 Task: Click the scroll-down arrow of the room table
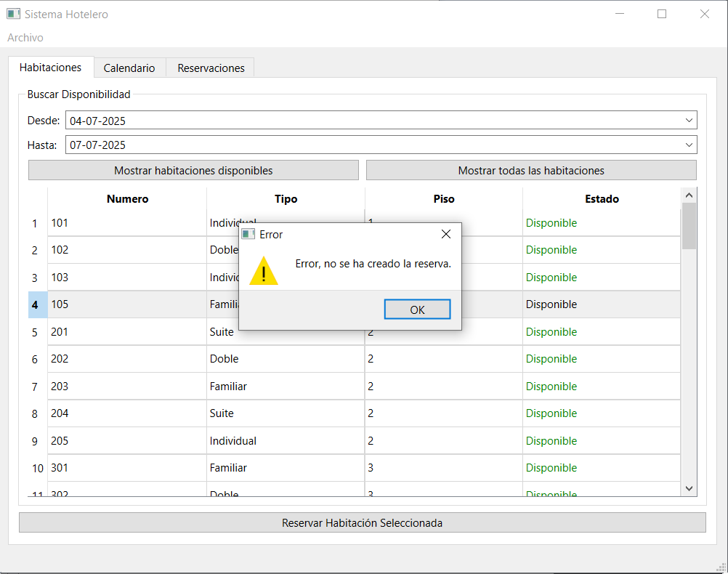(x=689, y=488)
